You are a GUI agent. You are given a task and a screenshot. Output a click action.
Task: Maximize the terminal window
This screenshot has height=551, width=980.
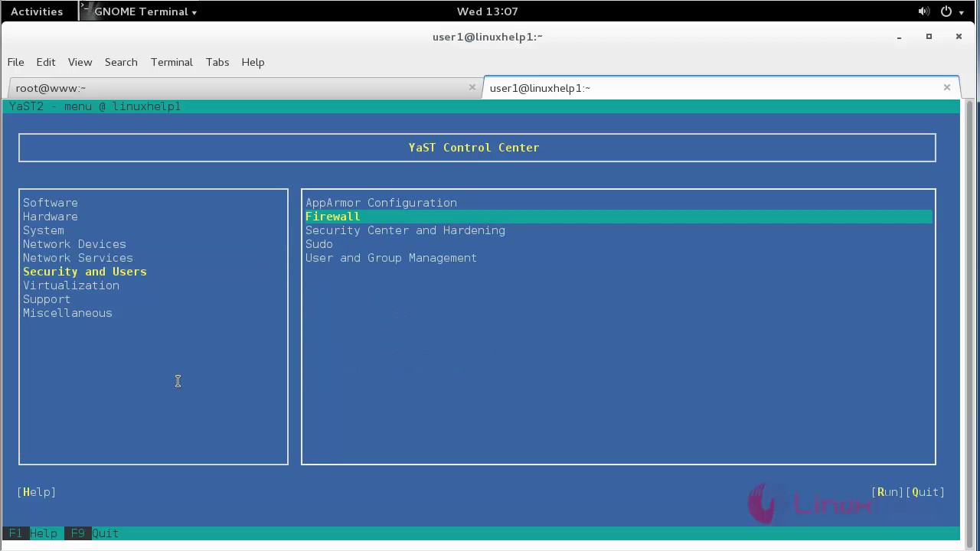[929, 37]
